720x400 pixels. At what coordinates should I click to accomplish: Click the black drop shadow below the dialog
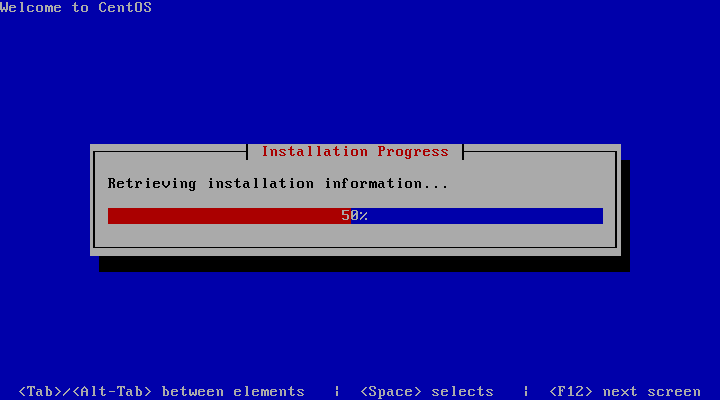[365, 264]
